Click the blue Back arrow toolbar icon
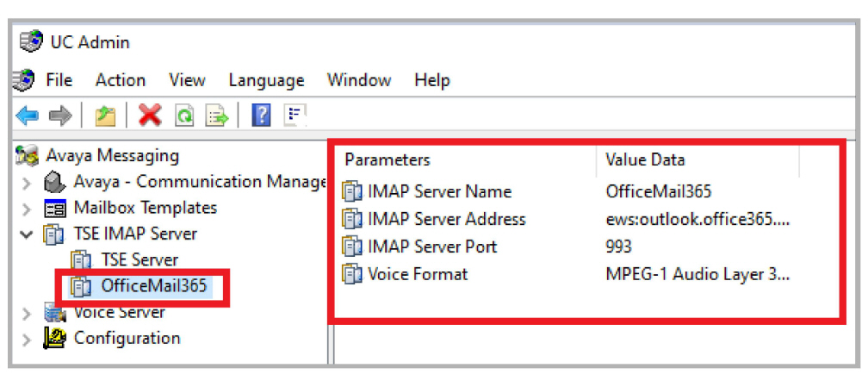This screenshot has height=387, width=868. (x=28, y=115)
